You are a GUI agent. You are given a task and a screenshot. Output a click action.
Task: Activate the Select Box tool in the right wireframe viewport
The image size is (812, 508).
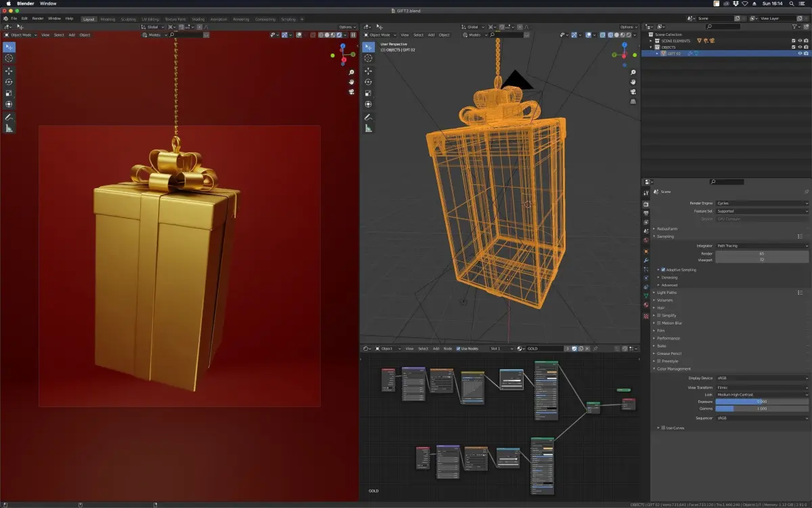click(x=368, y=47)
